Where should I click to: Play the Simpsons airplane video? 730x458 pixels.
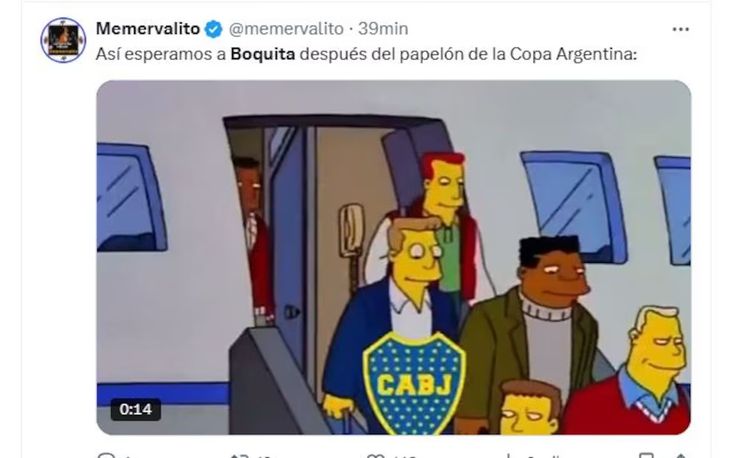[393, 257]
